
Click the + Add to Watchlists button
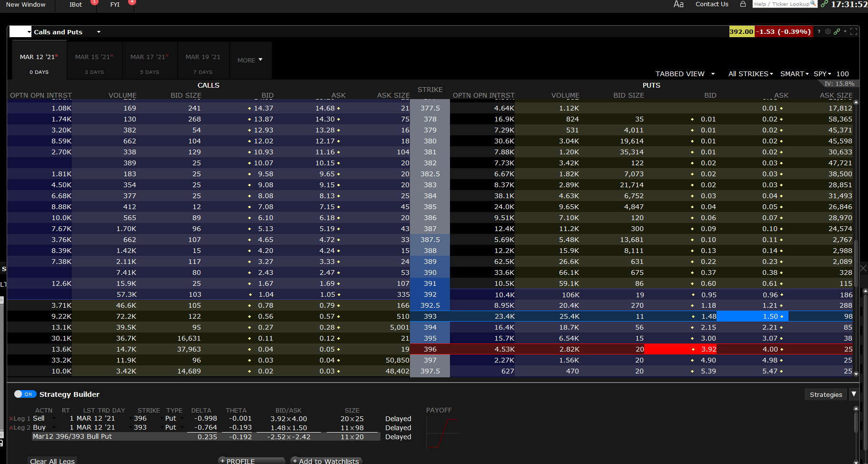[327, 461]
